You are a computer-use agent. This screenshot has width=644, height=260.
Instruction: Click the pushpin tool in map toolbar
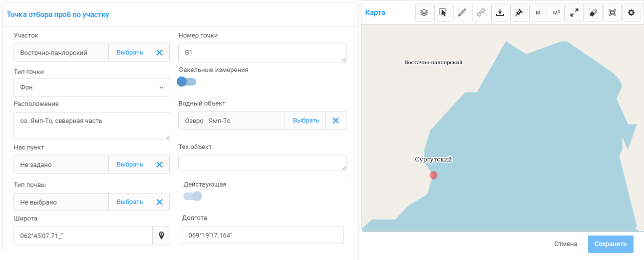click(x=519, y=13)
